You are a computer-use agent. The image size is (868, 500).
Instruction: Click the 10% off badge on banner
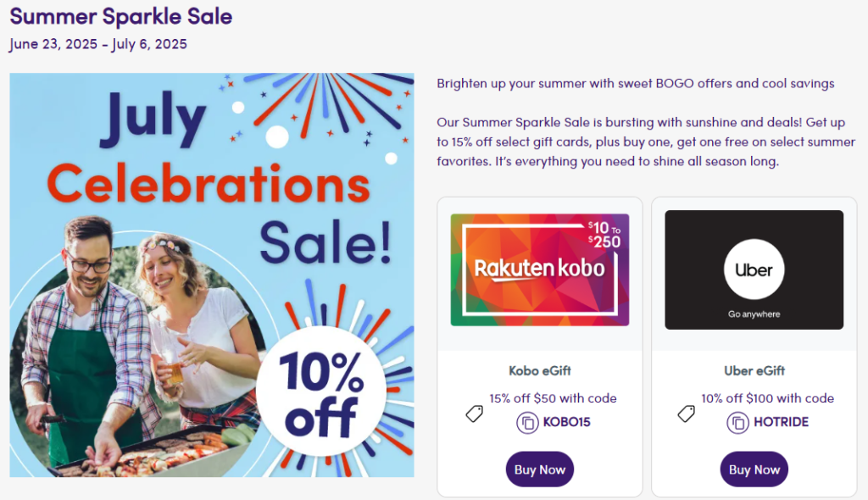click(x=320, y=391)
